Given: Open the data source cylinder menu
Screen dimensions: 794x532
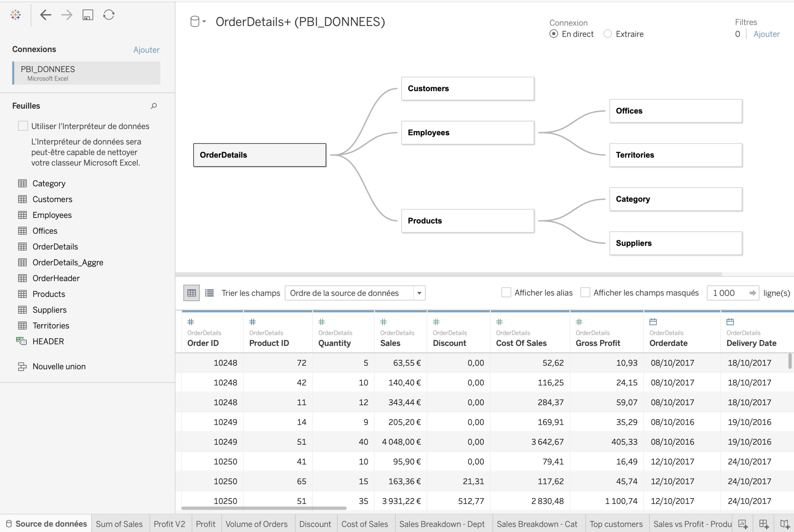Looking at the screenshot, I should [198, 22].
